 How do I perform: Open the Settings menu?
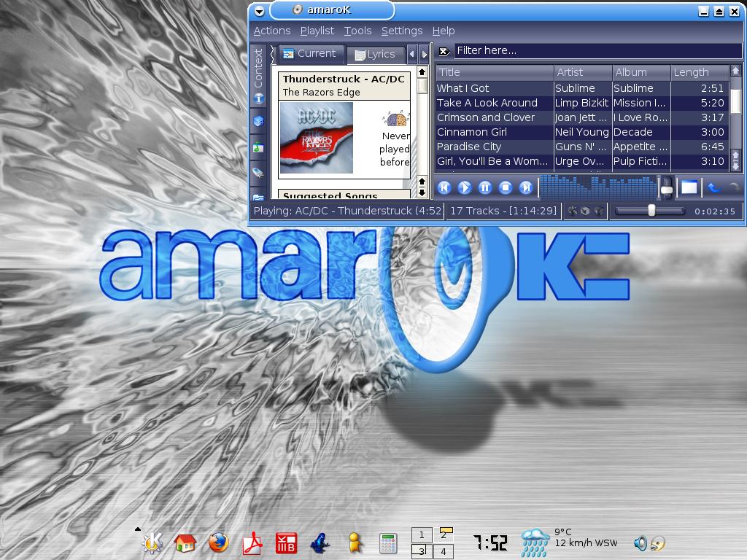401,31
